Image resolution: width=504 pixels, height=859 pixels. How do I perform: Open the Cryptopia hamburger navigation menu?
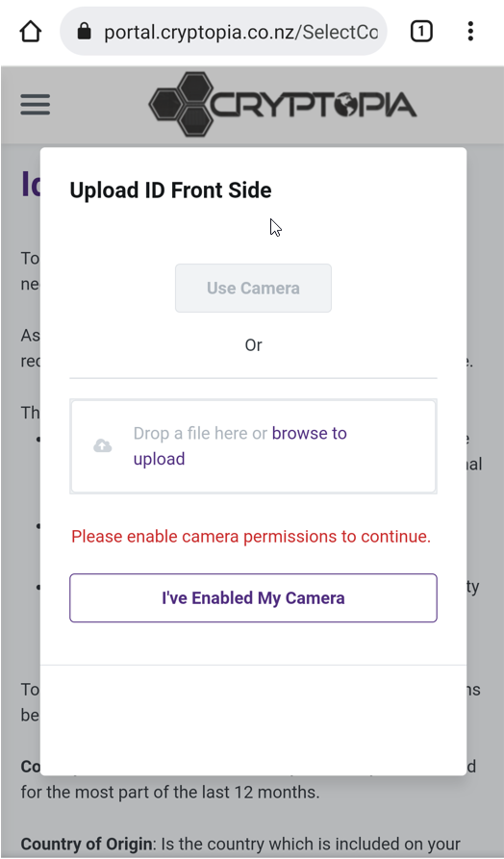coord(36,104)
